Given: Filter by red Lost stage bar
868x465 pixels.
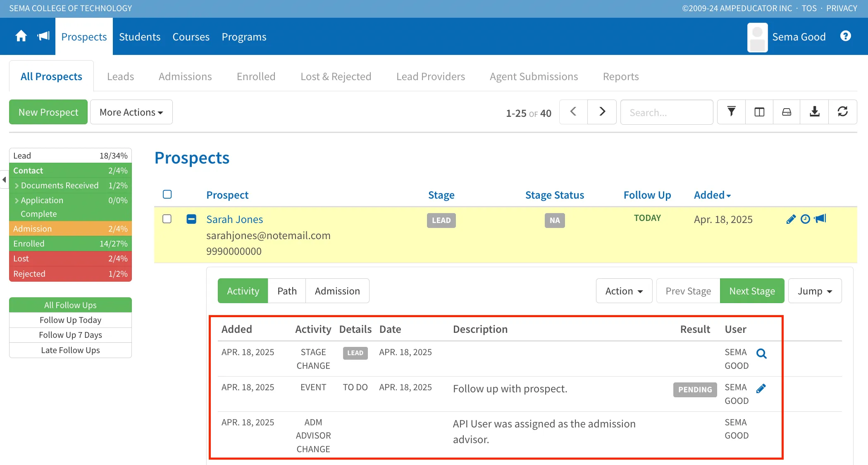Looking at the screenshot, I should point(70,259).
